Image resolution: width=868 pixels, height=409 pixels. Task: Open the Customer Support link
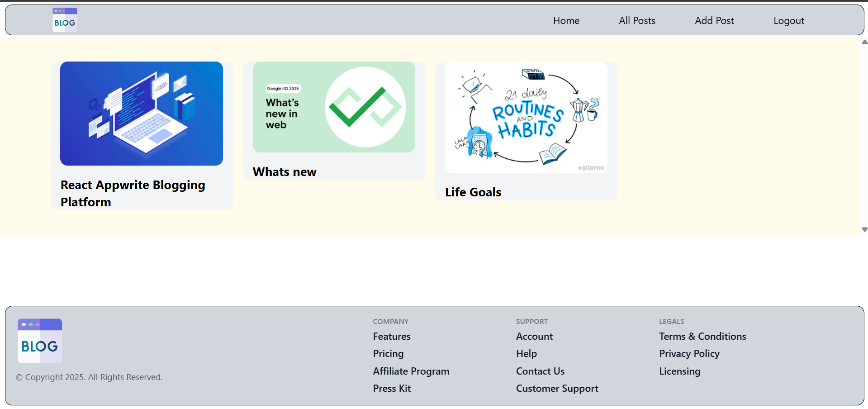[557, 388]
